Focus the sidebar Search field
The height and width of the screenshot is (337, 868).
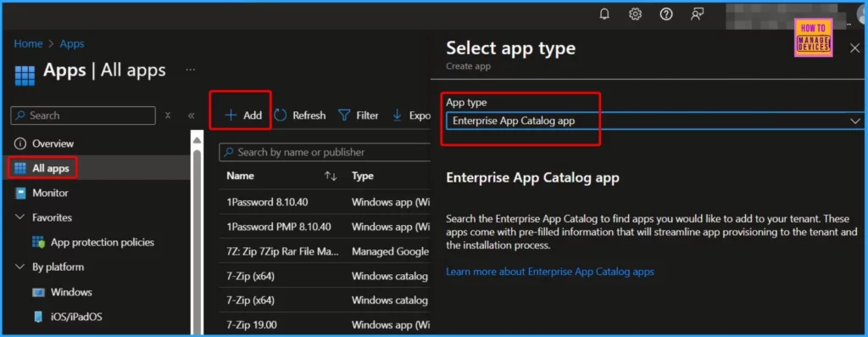tap(83, 115)
